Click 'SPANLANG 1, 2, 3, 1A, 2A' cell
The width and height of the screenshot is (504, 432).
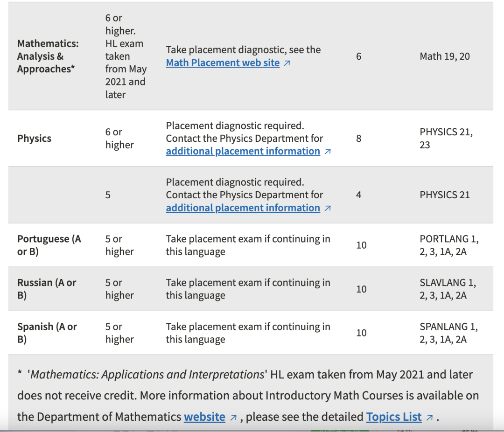click(449, 333)
